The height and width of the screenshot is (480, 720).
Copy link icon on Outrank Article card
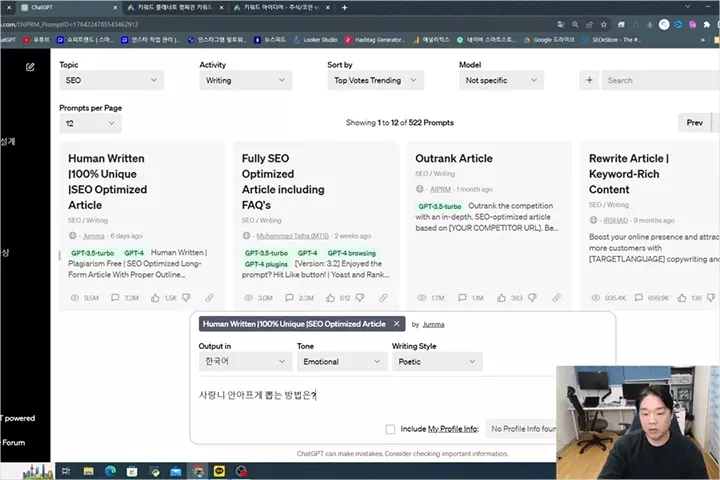557,298
